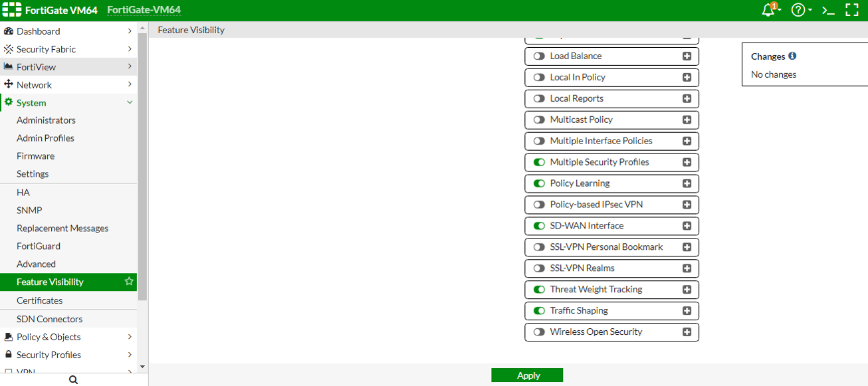The image size is (868, 386).
Task: Enable the Local In Policy toggle
Action: (x=539, y=78)
